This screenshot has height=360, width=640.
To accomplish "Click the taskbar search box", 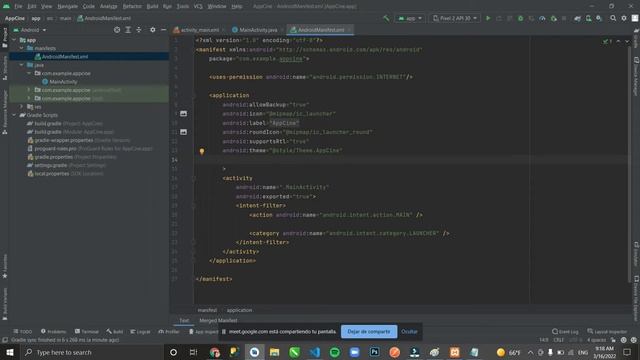I will 92,352.
